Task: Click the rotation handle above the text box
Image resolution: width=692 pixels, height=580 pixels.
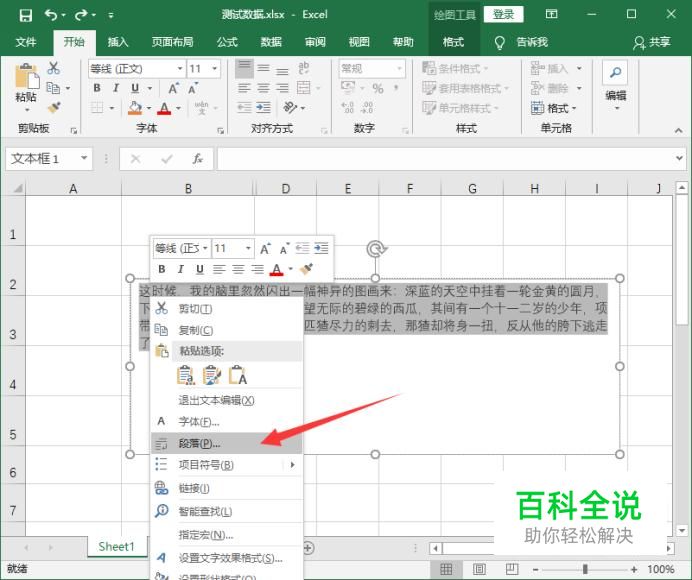Action: click(375, 249)
